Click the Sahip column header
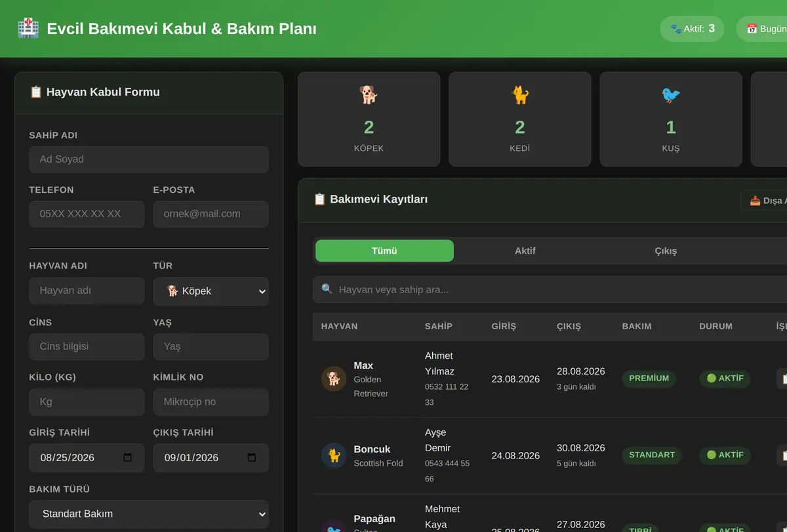Image resolution: width=787 pixels, height=532 pixels. (x=439, y=326)
